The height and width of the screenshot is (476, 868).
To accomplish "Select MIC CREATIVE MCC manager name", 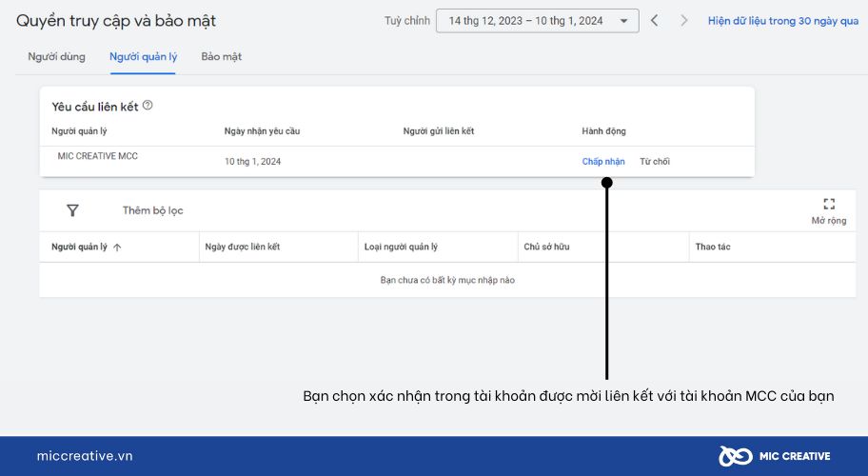I will click(x=97, y=156).
